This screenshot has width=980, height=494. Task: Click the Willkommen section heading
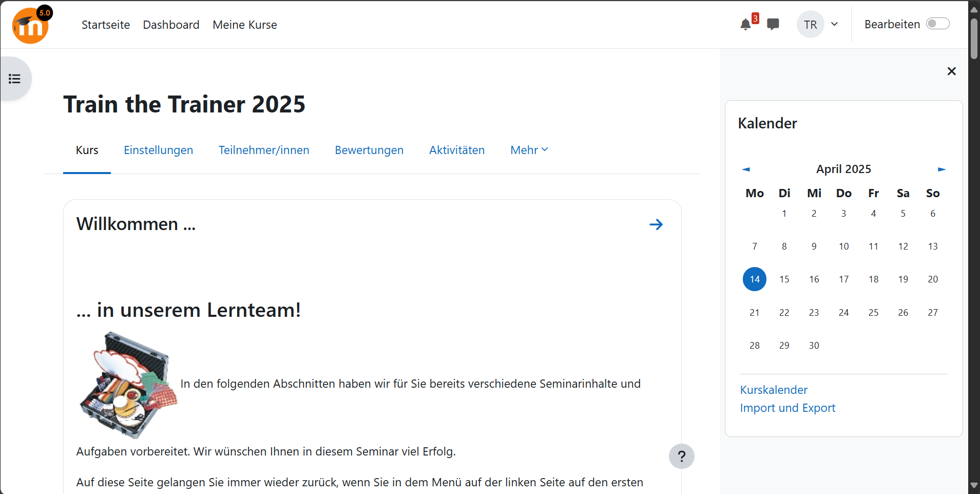(136, 224)
